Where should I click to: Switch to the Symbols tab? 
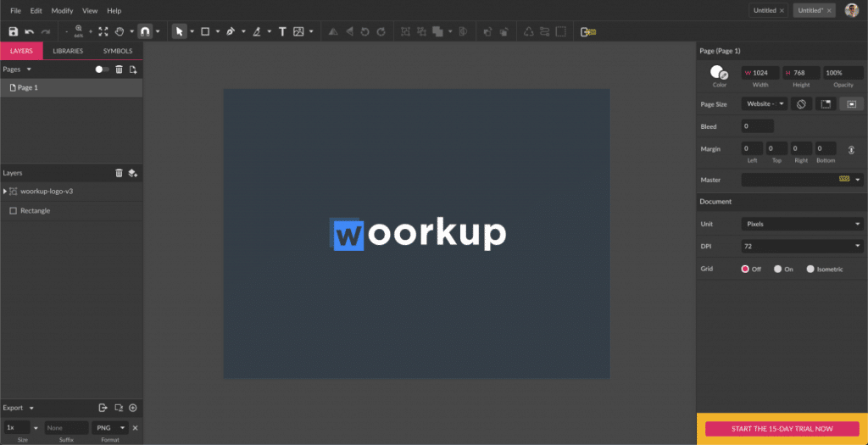pyautogui.click(x=118, y=51)
